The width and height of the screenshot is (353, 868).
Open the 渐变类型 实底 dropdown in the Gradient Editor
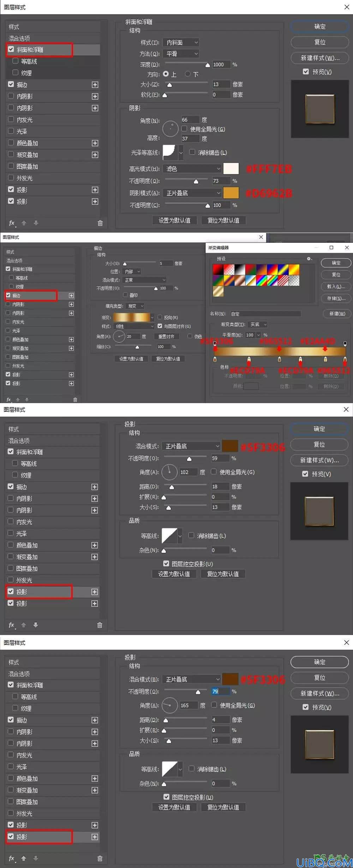point(258,324)
